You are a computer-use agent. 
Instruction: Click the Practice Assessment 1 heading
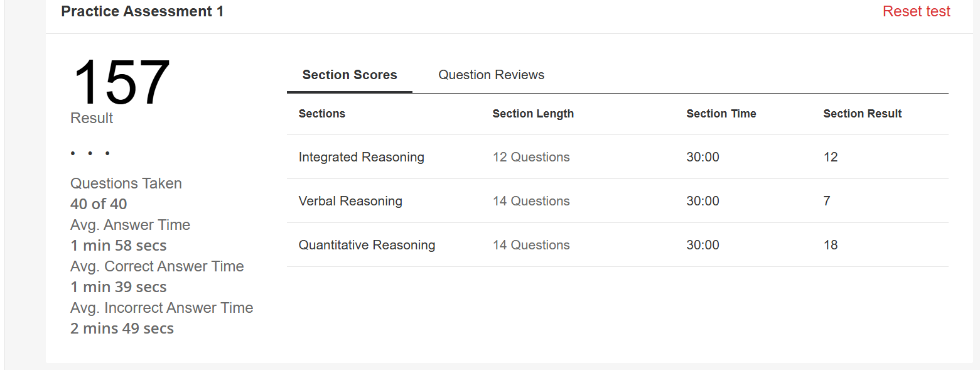pyautogui.click(x=142, y=11)
